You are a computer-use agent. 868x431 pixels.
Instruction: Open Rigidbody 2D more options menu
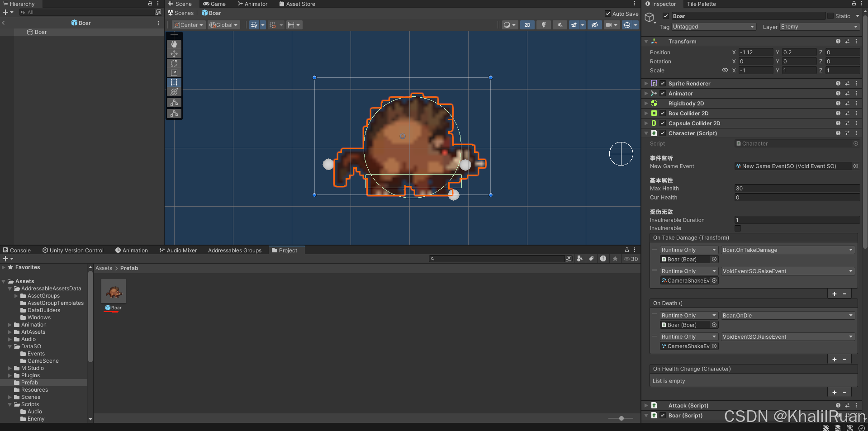click(856, 103)
